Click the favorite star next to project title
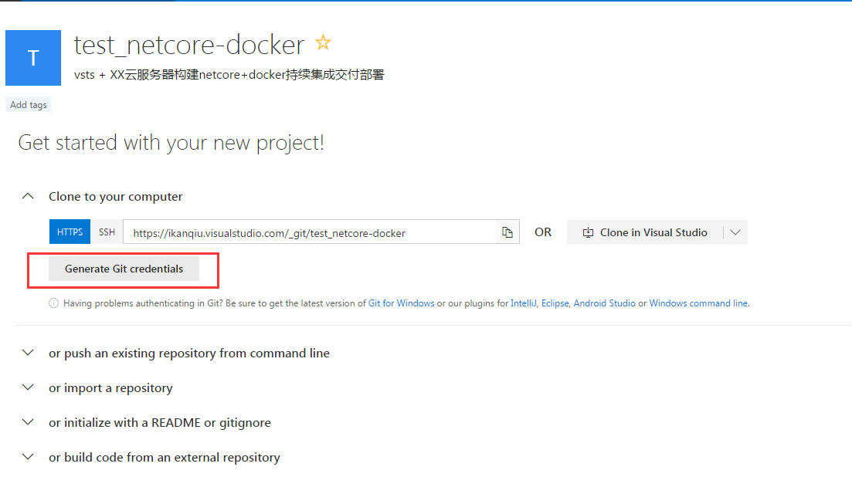The height and width of the screenshot is (504, 852). 323,42
